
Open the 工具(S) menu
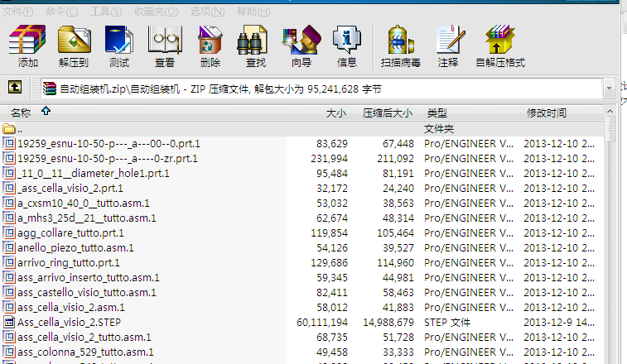[106, 12]
